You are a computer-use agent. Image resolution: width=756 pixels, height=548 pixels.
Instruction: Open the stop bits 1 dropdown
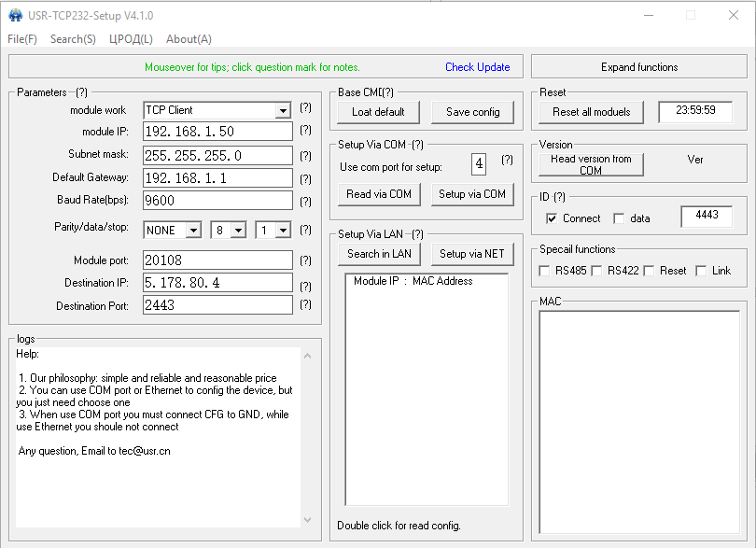(x=283, y=230)
